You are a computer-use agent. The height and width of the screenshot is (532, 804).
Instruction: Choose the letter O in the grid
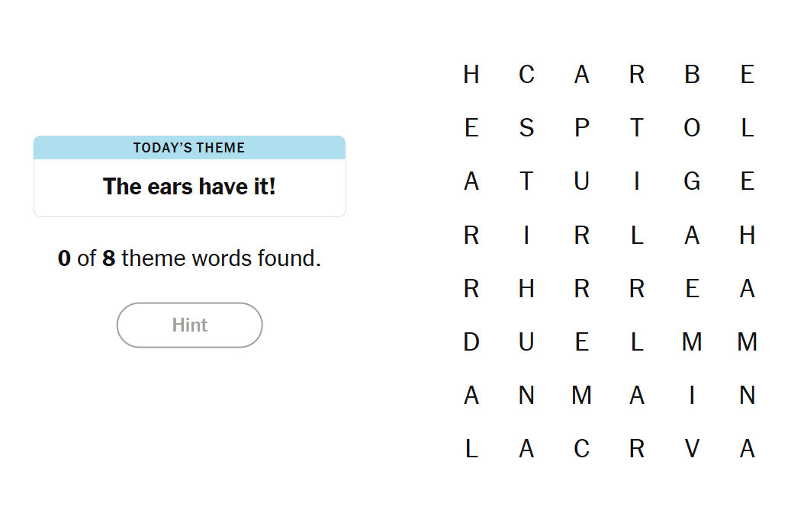click(x=692, y=128)
